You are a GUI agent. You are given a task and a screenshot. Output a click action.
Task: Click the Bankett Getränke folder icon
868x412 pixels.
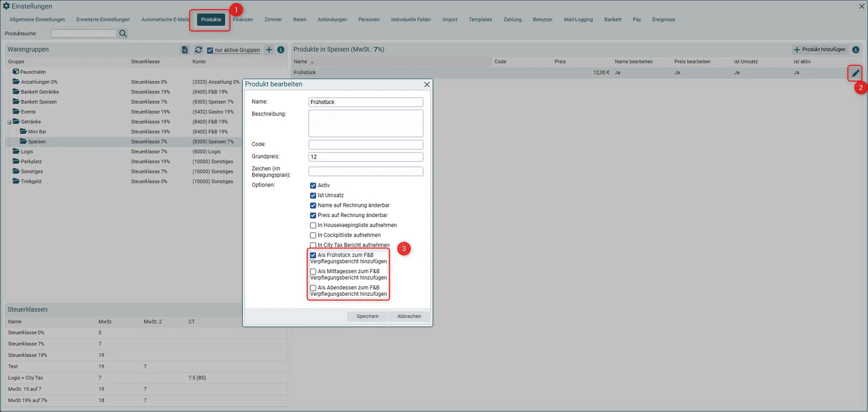[x=16, y=92]
